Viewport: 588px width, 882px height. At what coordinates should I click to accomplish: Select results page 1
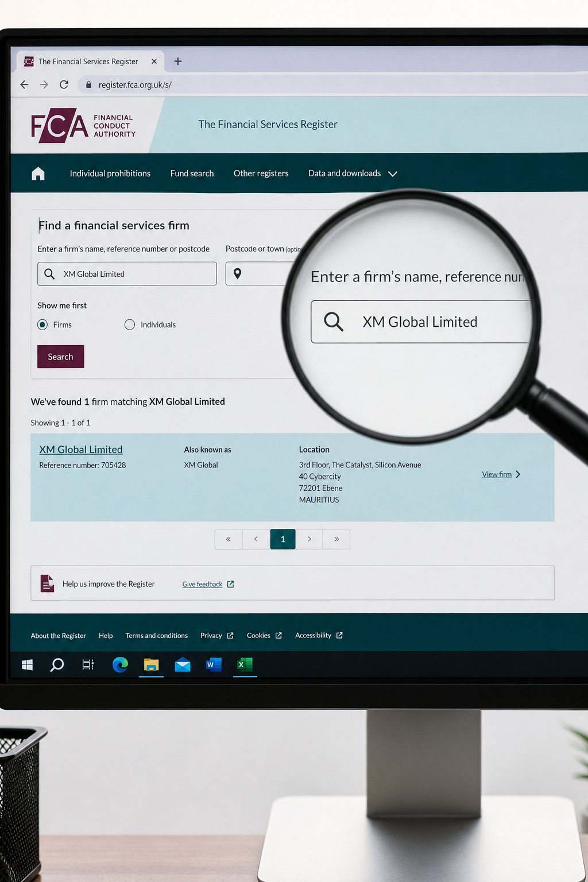click(x=283, y=539)
